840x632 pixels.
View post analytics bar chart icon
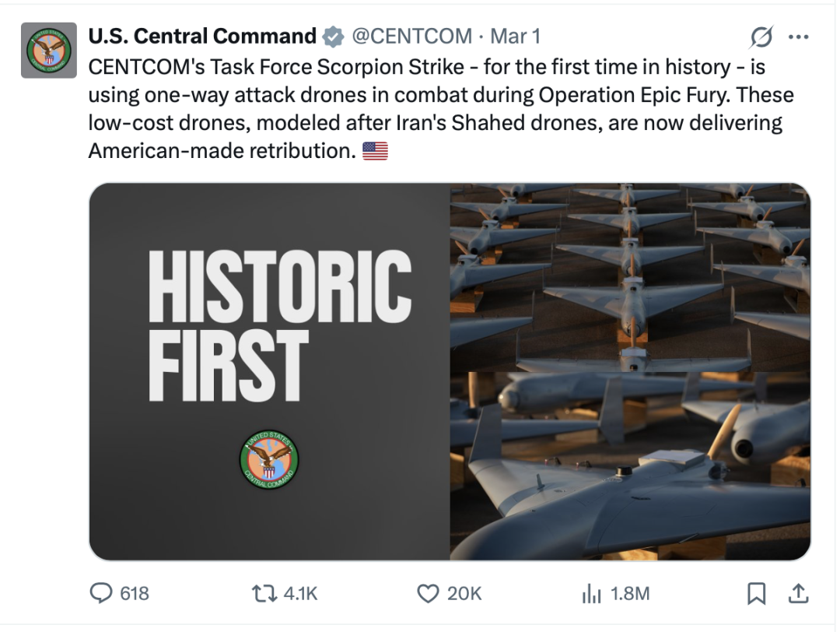pyautogui.click(x=592, y=594)
